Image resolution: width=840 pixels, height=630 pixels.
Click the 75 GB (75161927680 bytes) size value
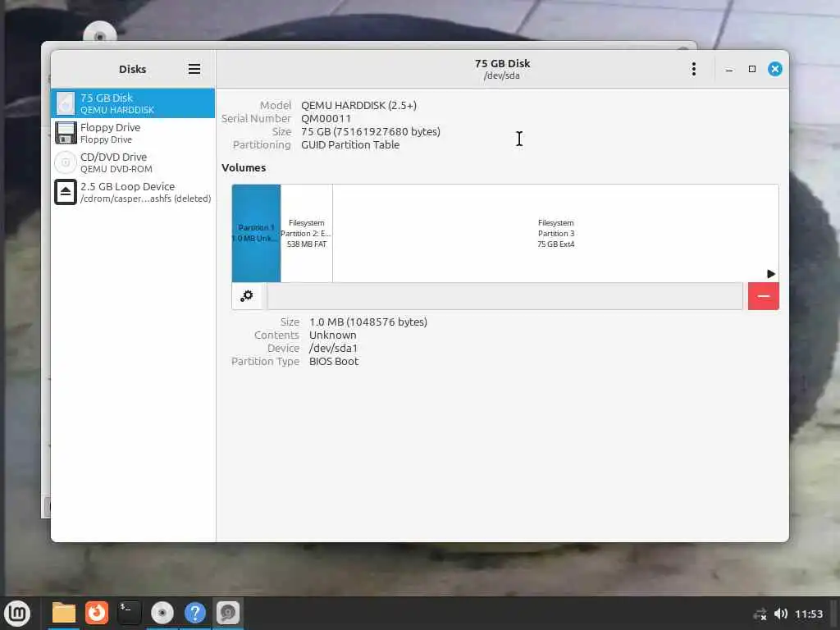coord(370,132)
